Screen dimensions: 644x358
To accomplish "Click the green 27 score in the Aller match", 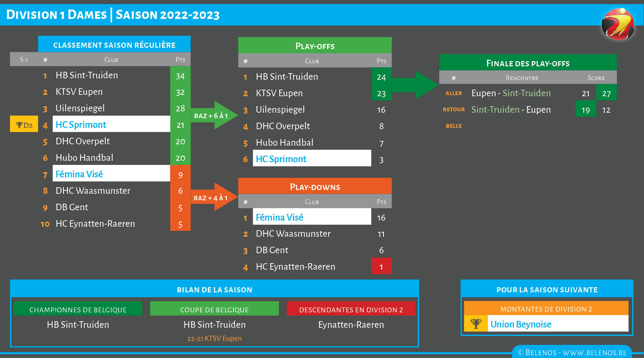I will (606, 93).
